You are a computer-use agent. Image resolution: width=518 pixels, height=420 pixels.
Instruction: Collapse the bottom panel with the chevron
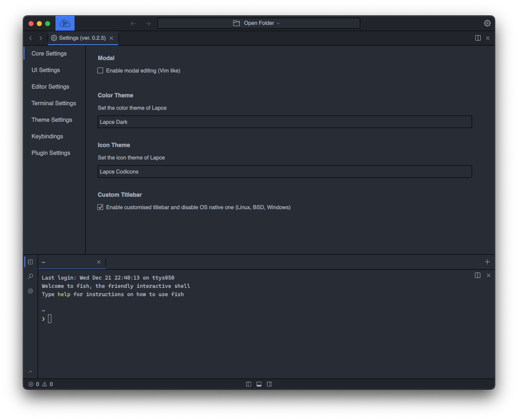[x=30, y=372]
